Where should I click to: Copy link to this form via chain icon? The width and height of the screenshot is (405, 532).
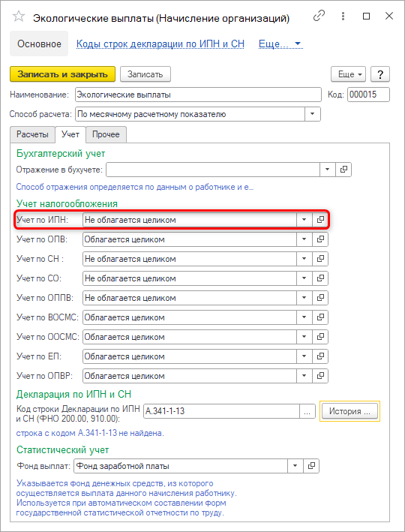point(319,16)
